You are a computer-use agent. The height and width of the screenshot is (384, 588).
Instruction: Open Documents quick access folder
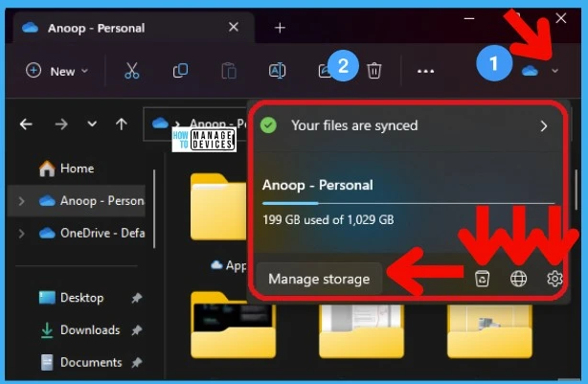pos(80,362)
